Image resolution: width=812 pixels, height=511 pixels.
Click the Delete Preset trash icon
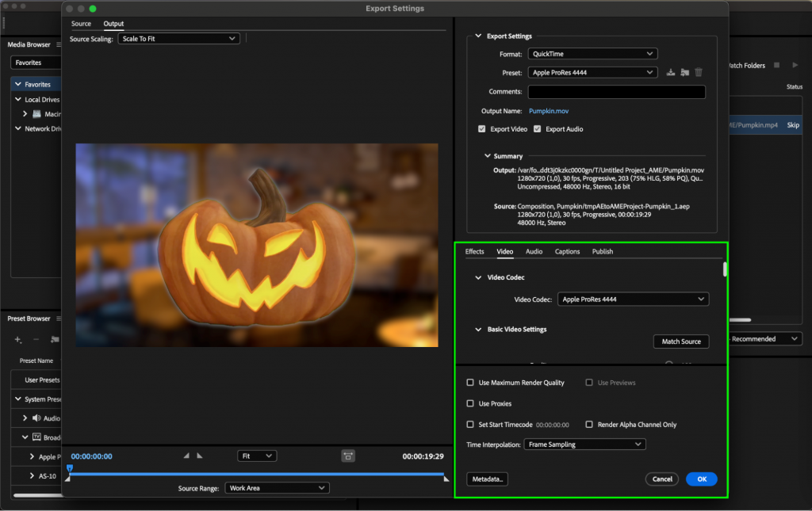click(698, 72)
